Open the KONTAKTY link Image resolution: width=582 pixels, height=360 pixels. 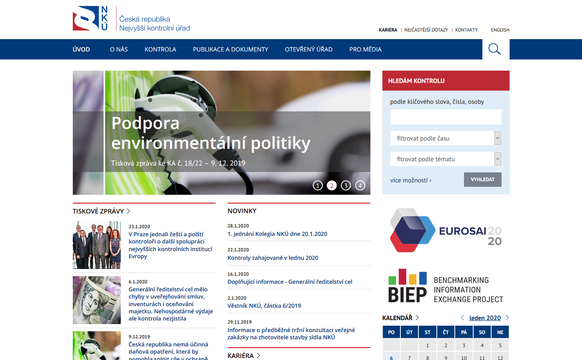(x=467, y=30)
